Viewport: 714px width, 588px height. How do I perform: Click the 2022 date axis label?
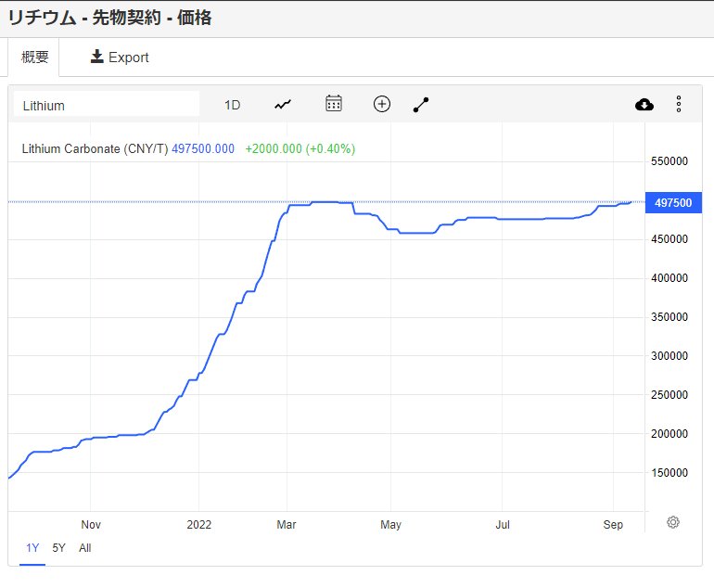[199, 525]
